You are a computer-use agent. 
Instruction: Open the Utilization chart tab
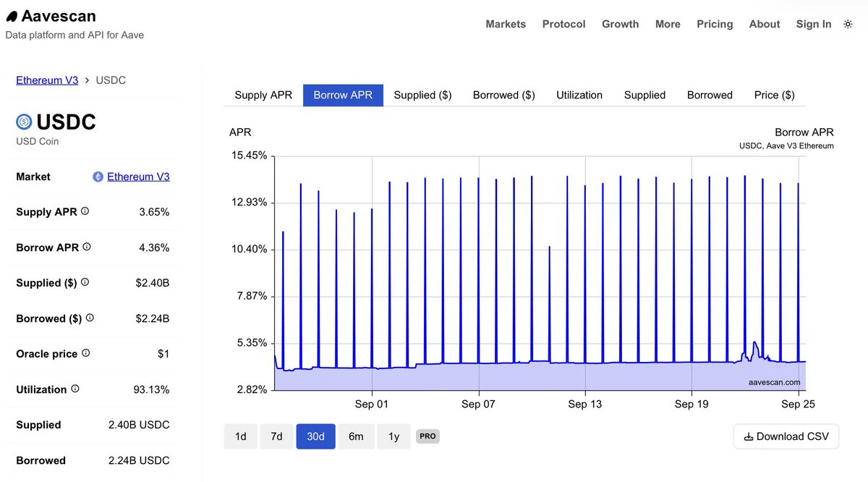click(x=579, y=95)
